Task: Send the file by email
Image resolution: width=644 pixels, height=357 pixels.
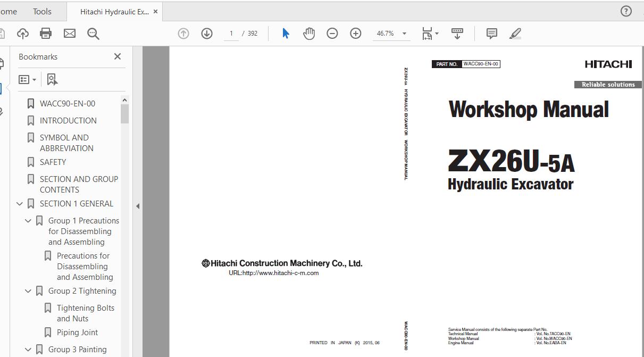Action: pyautogui.click(x=70, y=34)
